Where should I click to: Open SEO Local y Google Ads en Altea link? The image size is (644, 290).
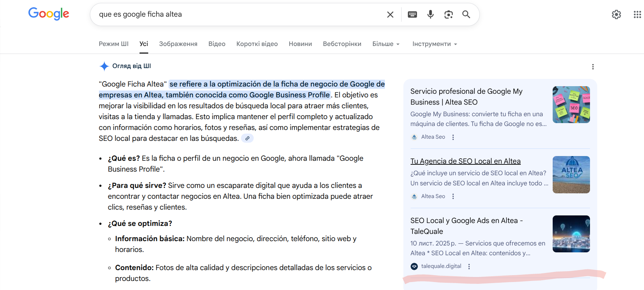click(466, 226)
